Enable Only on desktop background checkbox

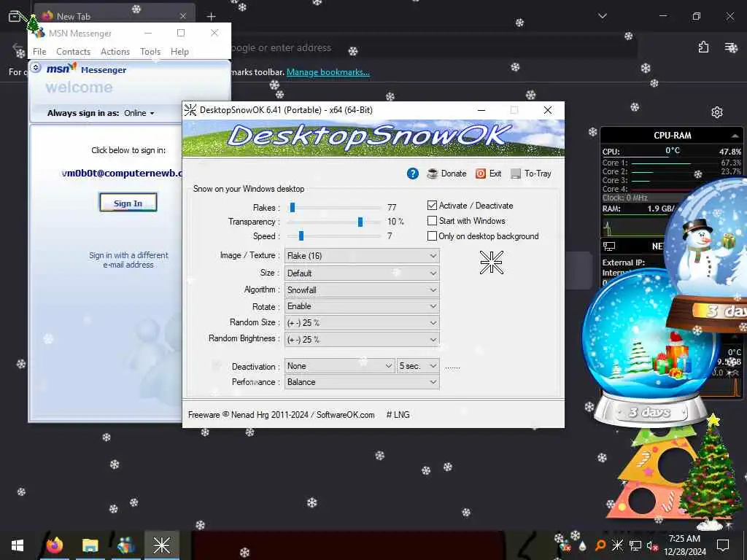(x=432, y=236)
